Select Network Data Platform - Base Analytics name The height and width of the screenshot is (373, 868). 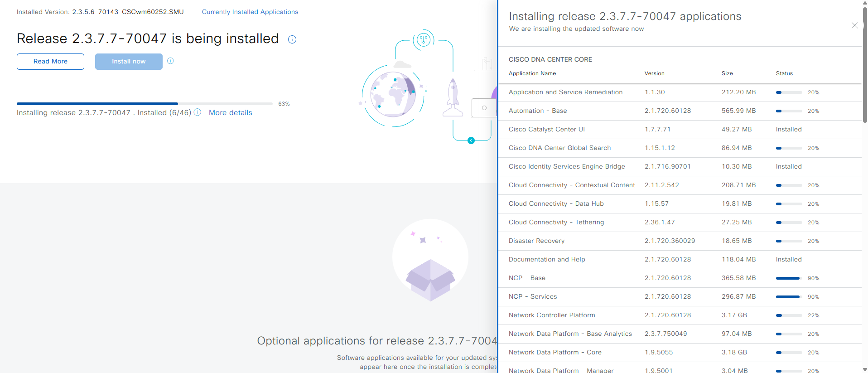tap(570, 334)
